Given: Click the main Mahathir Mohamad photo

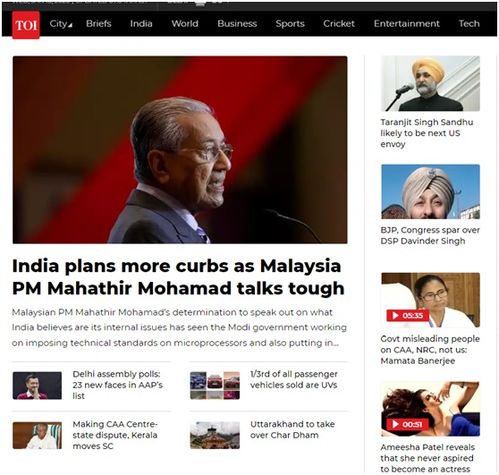Looking at the screenshot, I should click(180, 150).
